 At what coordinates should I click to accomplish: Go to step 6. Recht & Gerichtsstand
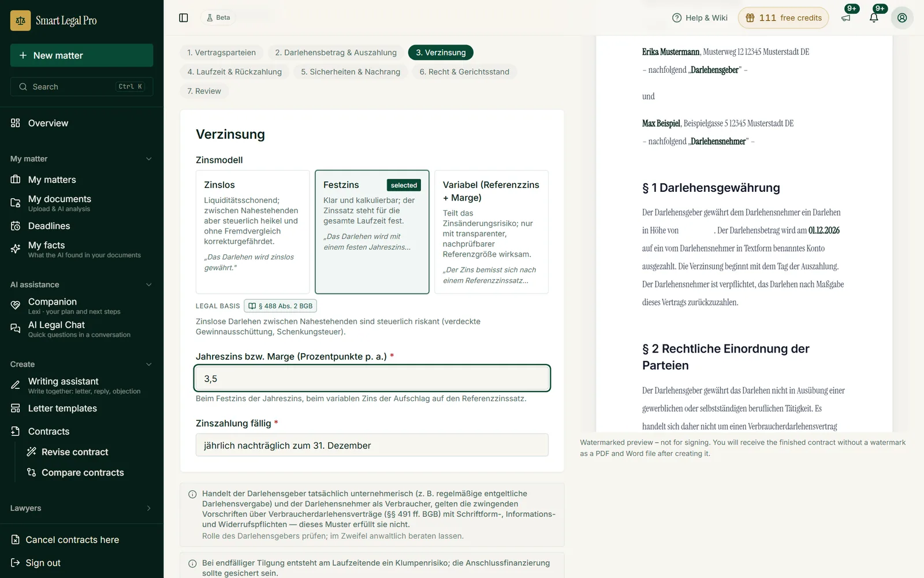(x=464, y=72)
